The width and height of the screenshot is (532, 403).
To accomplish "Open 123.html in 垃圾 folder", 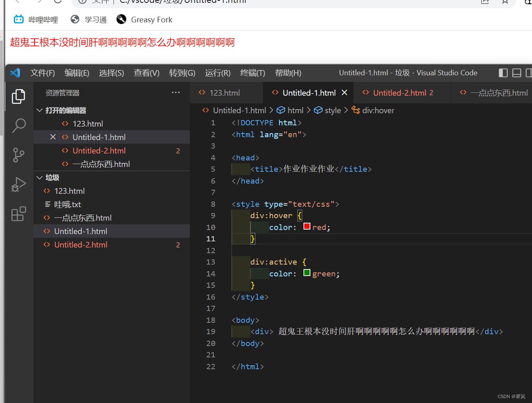I will (x=112, y=191).
